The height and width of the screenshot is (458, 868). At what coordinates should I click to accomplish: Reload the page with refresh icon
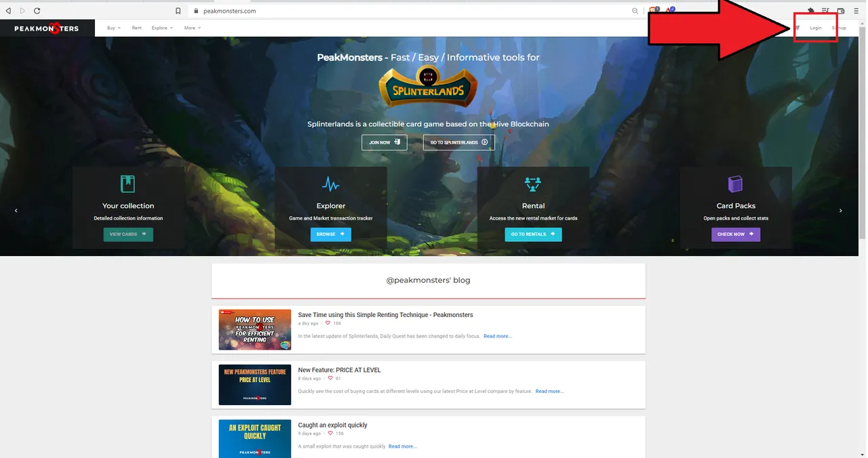click(x=37, y=11)
